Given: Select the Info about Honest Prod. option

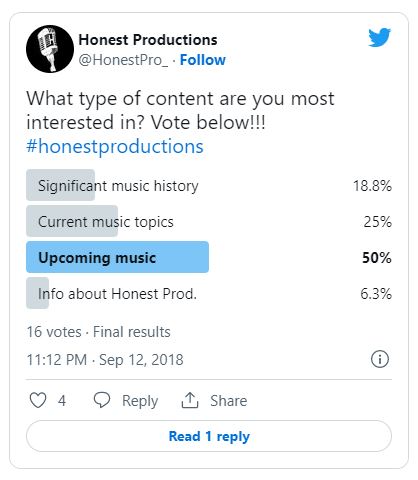Looking at the screenshot, I should click(x=209, y=293).
